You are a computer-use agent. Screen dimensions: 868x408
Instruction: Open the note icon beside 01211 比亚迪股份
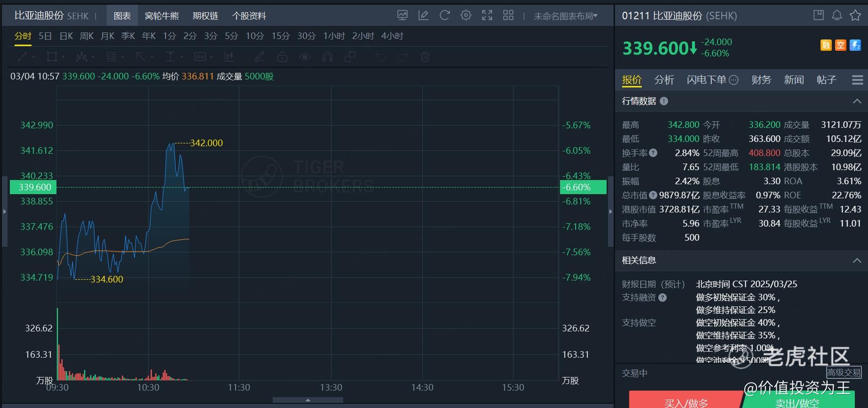[x=819, y=16]
